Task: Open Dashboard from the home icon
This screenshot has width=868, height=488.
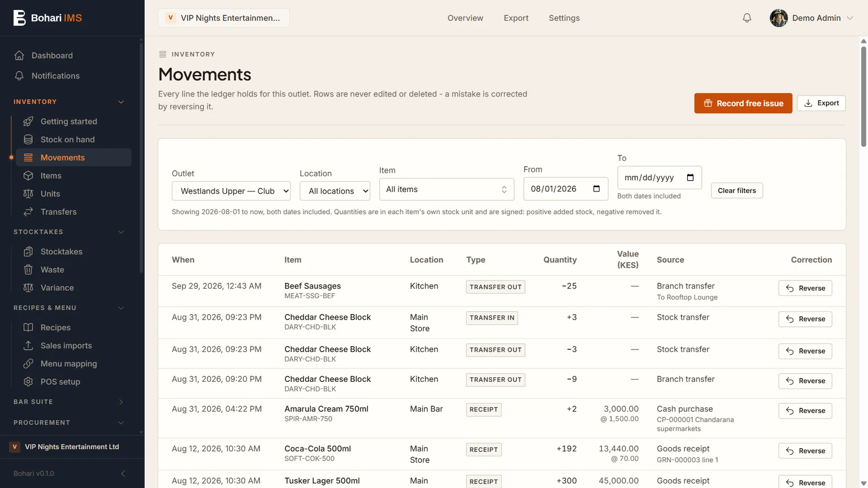Action: click(19, 55)
